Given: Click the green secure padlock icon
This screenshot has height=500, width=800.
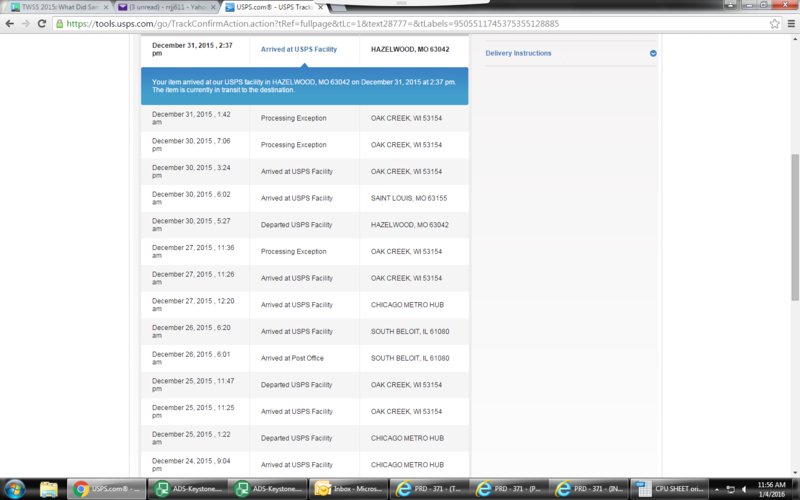Looking at the screenshot, I should (x=60, y=23).
